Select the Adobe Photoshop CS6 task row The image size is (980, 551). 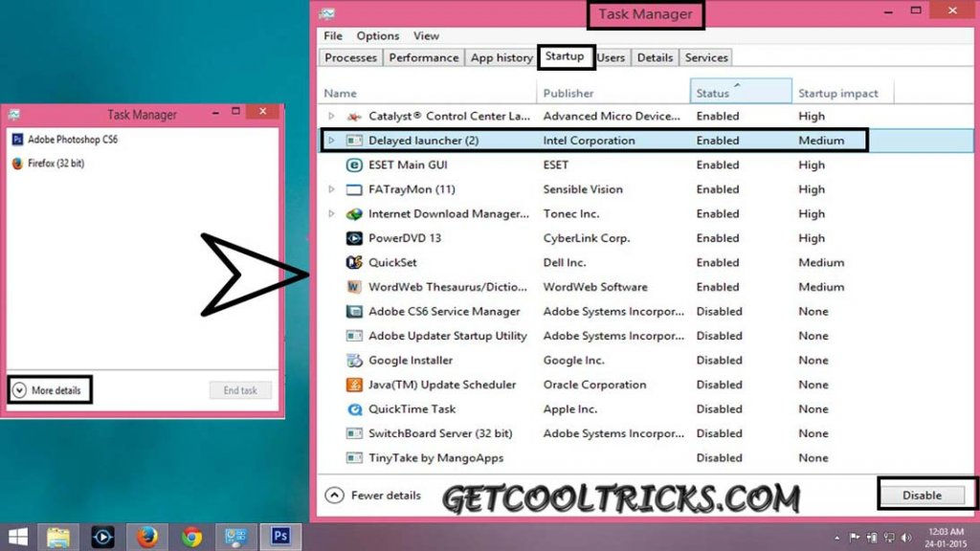pos(143,140)
